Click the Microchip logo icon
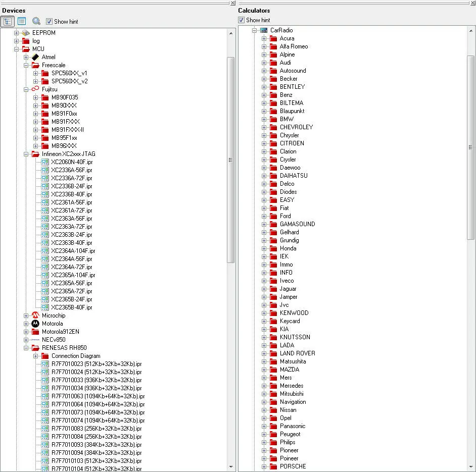 point(35,315)
